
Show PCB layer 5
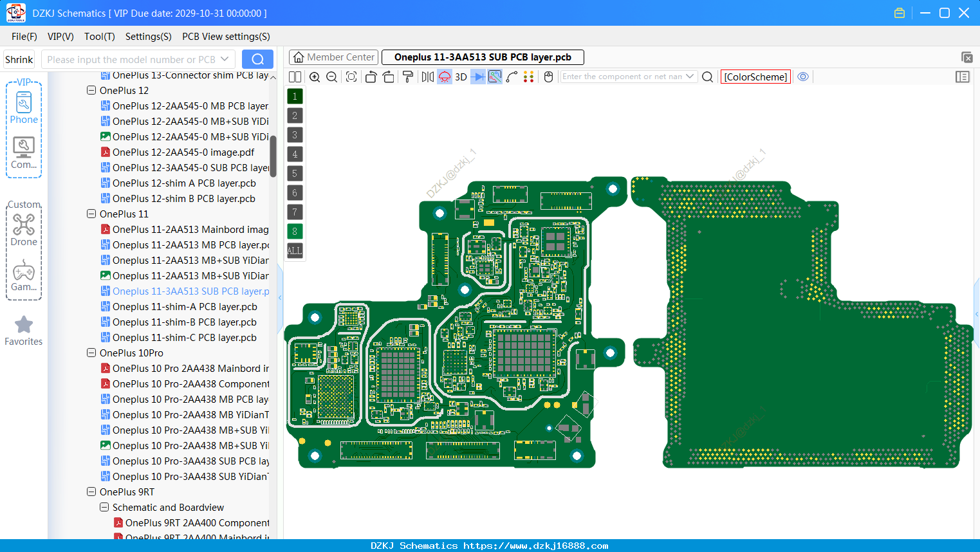tap(295, 173)
